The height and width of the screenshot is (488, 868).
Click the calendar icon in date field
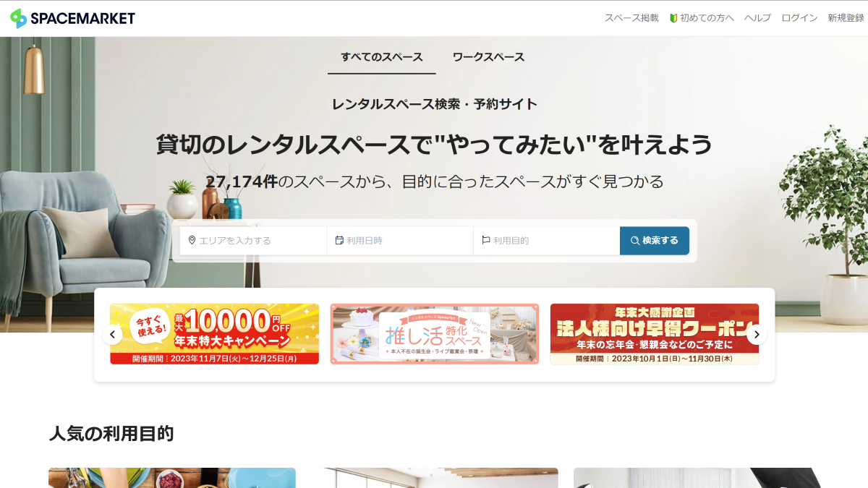click(338, 240)
